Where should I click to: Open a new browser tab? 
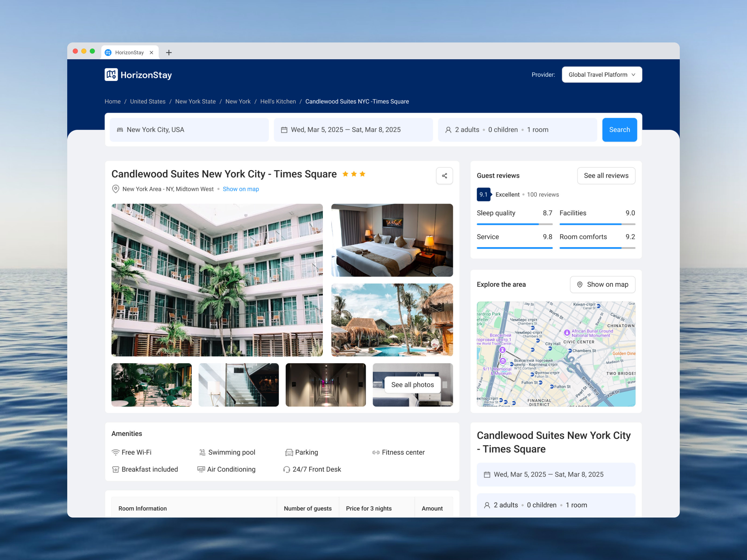tap(169, 52)
